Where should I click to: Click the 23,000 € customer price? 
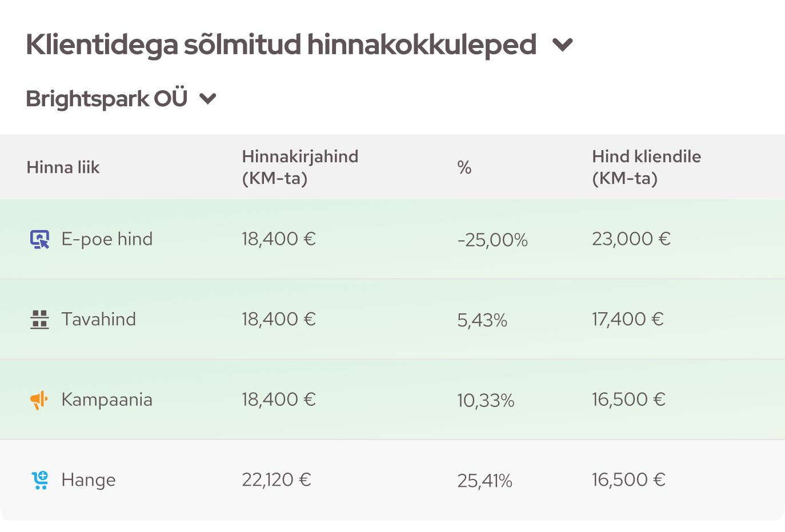pyautogui.click(x=631, y=239)
